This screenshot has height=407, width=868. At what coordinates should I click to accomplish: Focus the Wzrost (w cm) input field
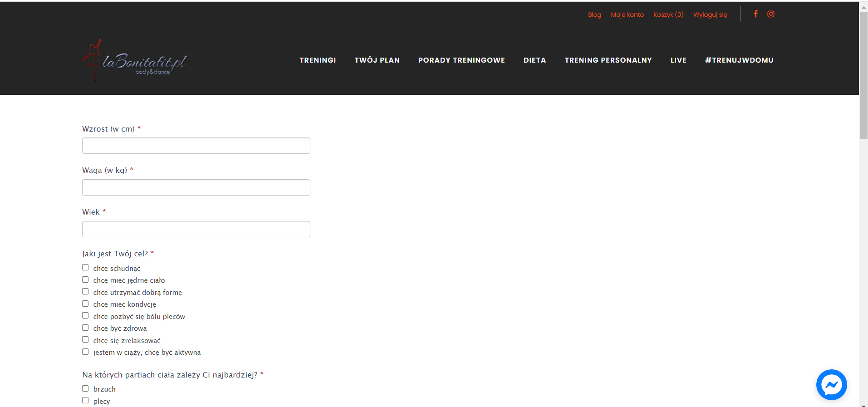coord(196,146)
